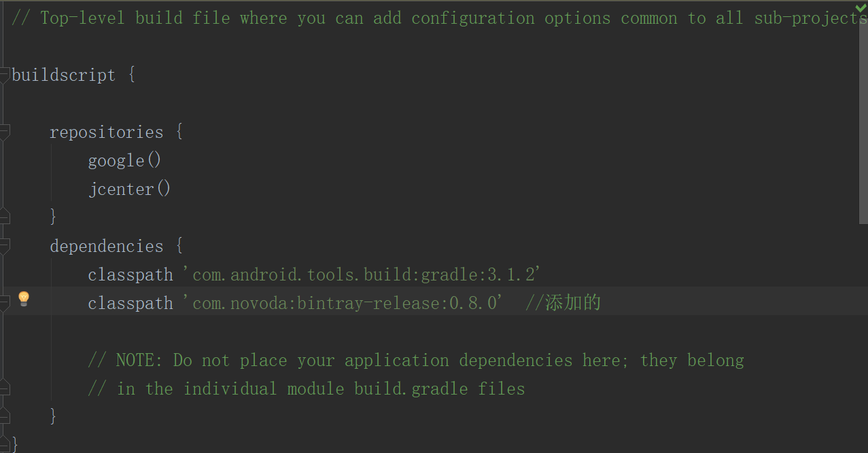Click fold end marker beside repositories closing brace

4,217
